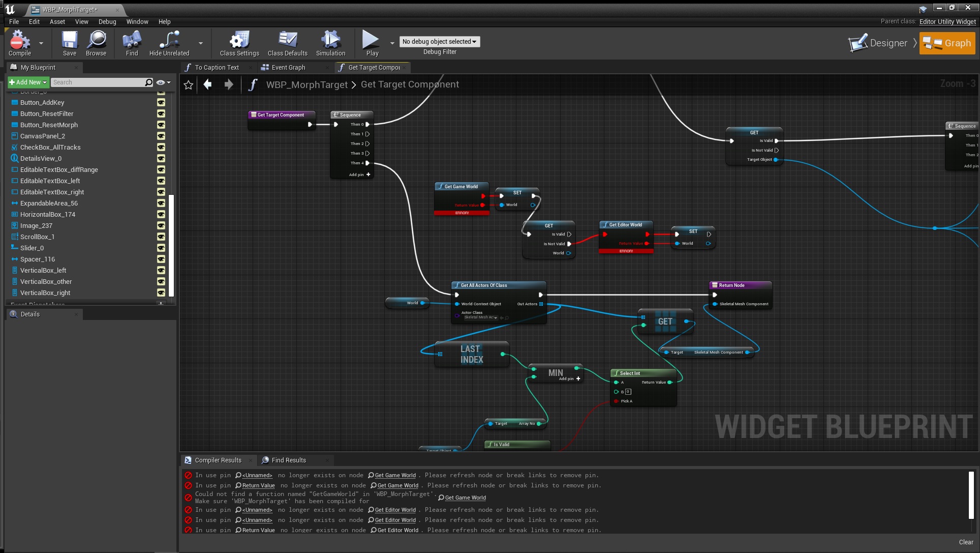Screen dimensions: 980x553
Task: Click the bookmark star icon
Action: pos(189,85)
